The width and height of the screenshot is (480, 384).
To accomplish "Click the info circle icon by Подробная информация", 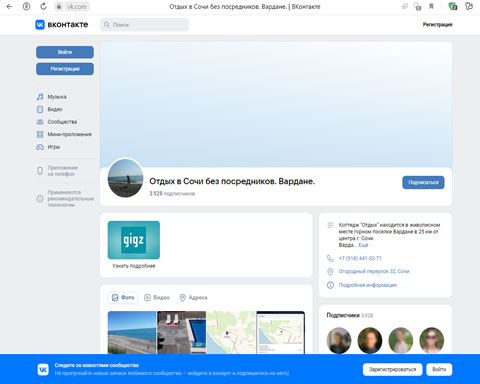I will [x=330, y=285].
